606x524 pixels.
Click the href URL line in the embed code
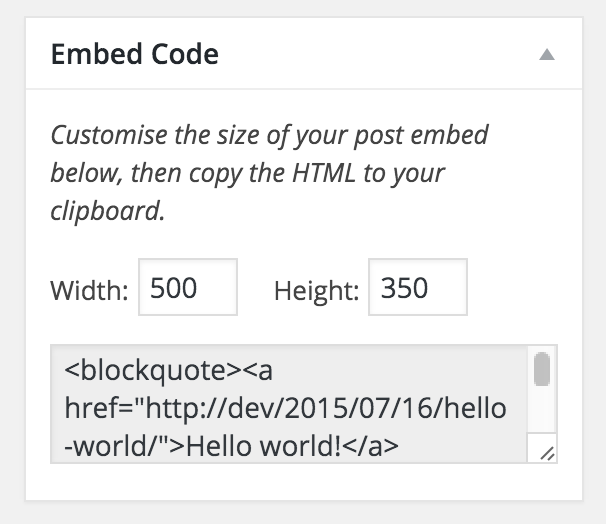285,408
